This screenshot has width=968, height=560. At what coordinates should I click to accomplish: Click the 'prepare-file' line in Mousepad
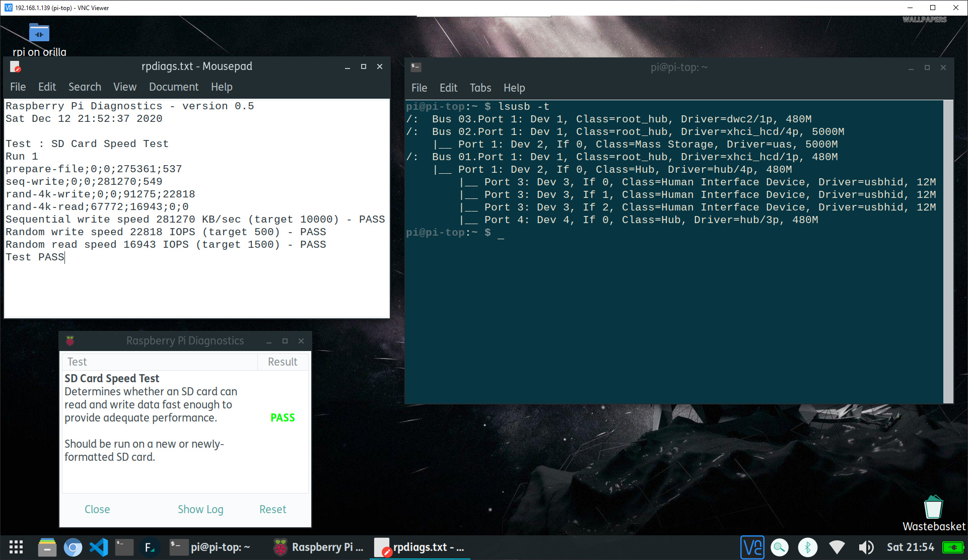pos(94,169)
